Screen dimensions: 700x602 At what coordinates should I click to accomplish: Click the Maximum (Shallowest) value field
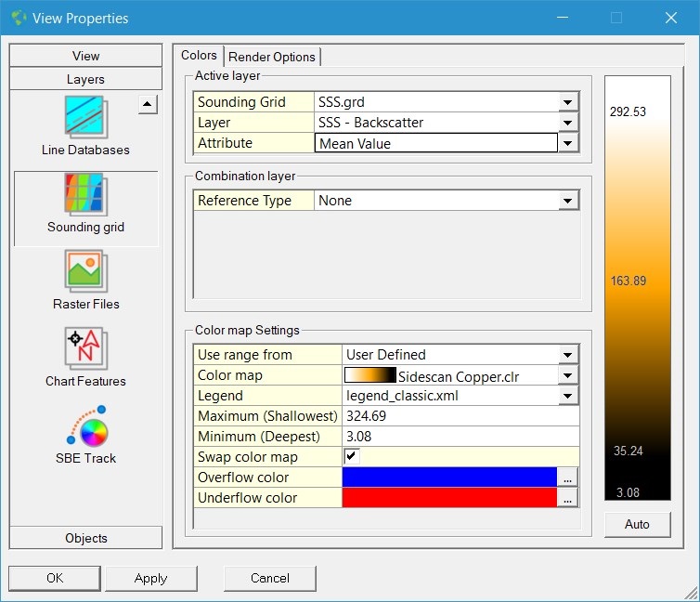(x=460, y=416)
